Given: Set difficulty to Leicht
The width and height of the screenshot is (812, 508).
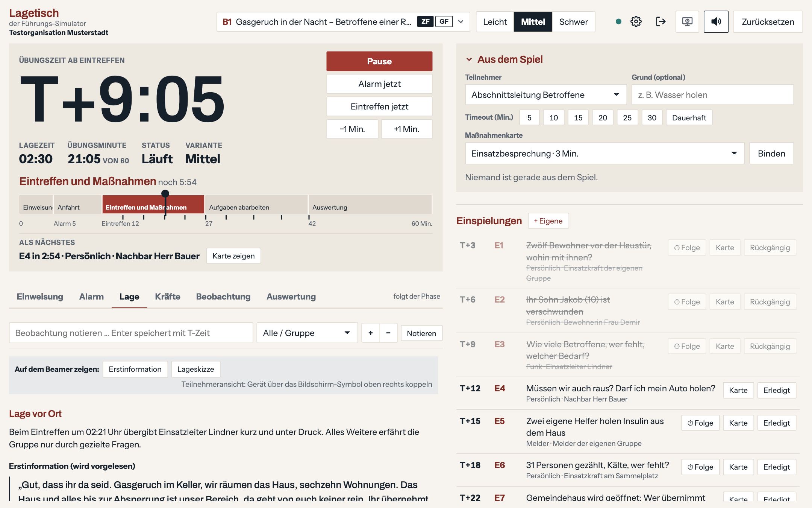Looking at the screenshot, I should 495,22.
